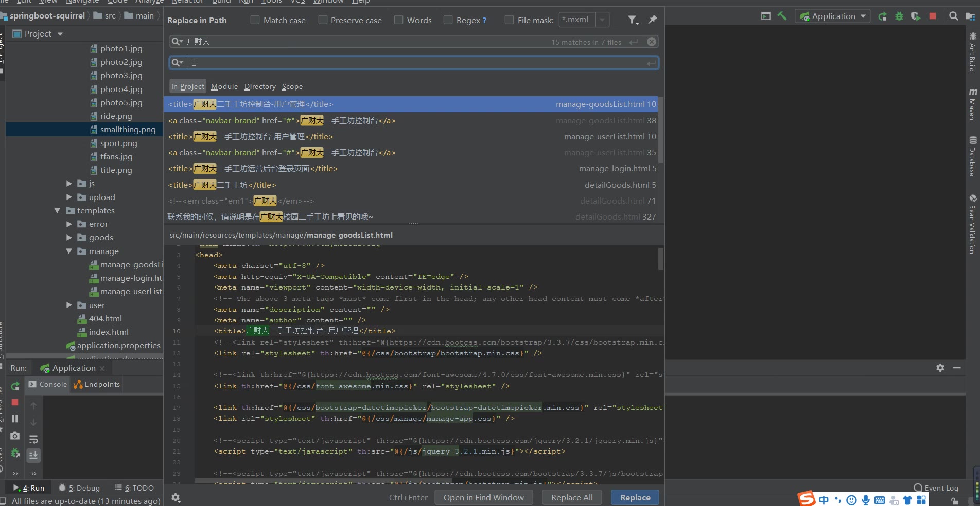
Task: Clear the search field with X icon
Action: [652, 42]
